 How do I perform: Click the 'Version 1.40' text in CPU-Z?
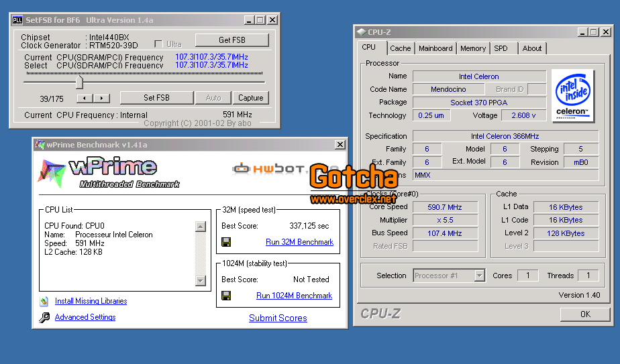click(579, 295)
